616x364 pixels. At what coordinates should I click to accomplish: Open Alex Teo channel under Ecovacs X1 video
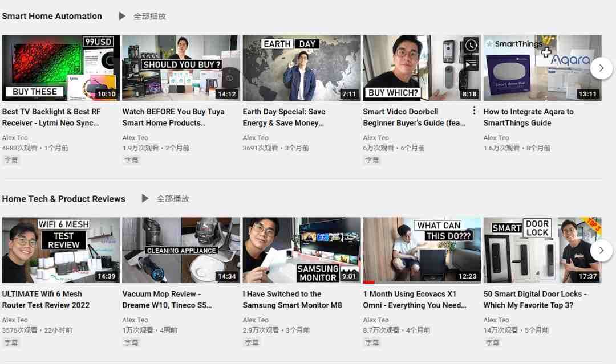pos(376,320)
